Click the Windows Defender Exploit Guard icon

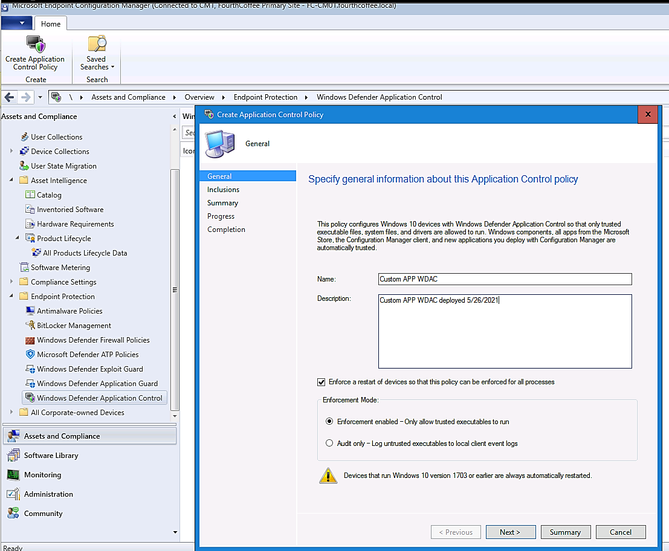pos(30,369)
